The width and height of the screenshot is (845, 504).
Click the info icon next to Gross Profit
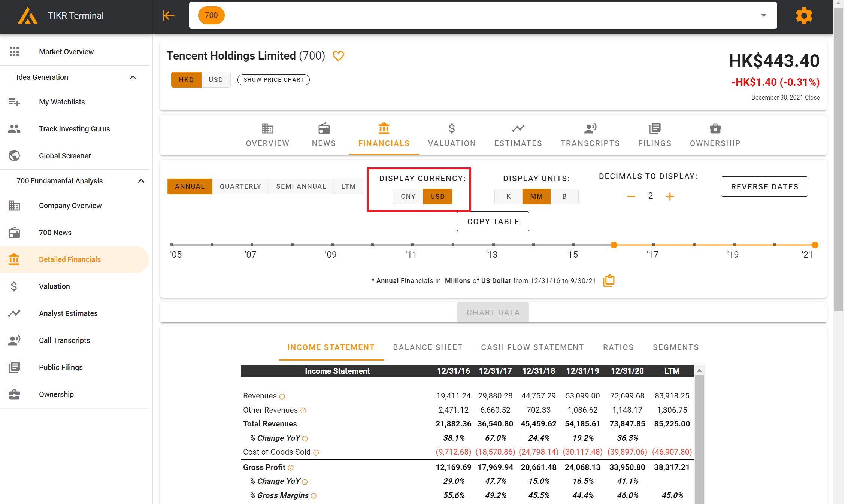click(x=291, y=468)
